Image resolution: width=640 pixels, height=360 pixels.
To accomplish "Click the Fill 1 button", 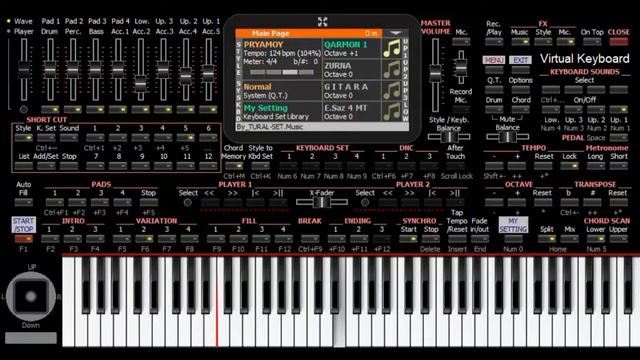I will tap(216, 239).
